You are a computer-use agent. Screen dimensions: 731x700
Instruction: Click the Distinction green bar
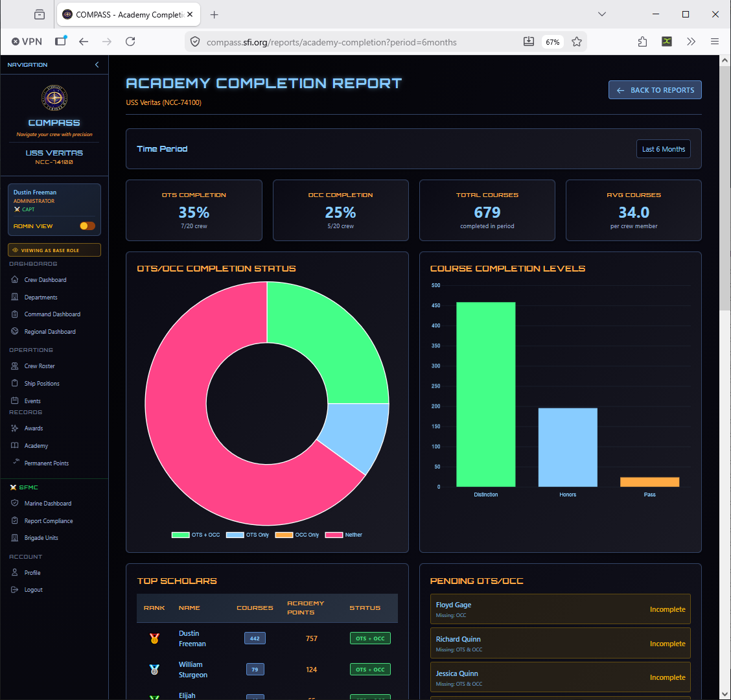pyautogui.click(x=486, y=395)
